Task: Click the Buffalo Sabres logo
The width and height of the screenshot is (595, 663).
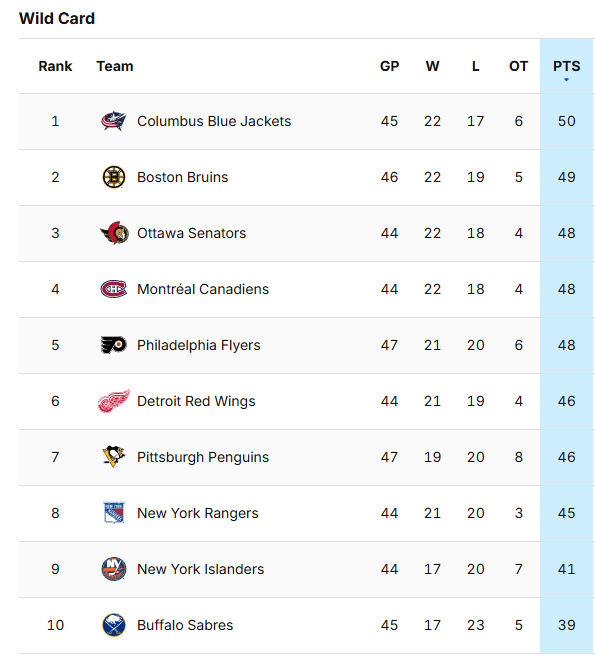Action: tap(114, 625)
